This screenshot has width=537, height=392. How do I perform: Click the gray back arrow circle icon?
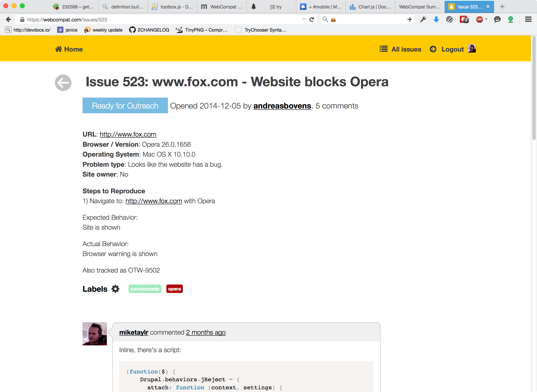(x=63, y=83)
